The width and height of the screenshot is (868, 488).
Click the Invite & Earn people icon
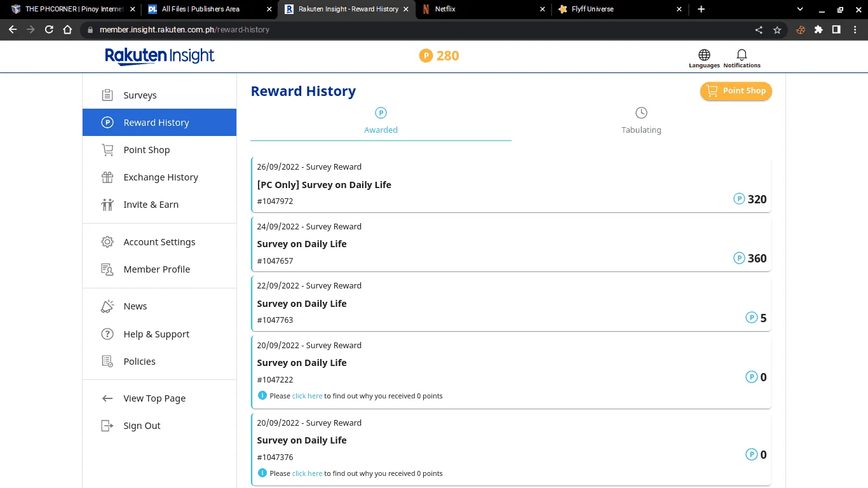[x=107, y=205]
